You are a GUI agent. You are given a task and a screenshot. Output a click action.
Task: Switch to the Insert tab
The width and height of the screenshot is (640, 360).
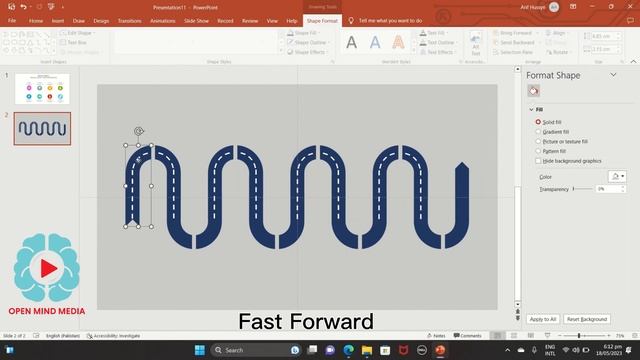point(58,21)
